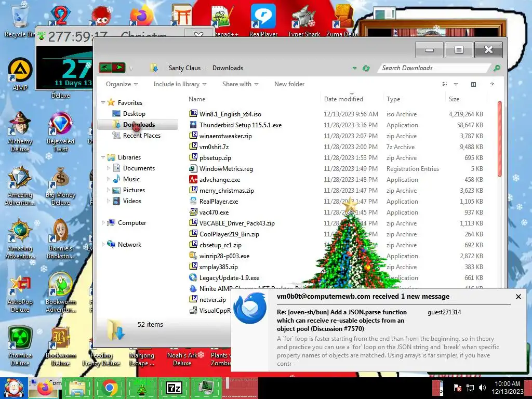Click the file list vertical scrollbar
Screen dimensions: 532x399
(x=499, y=139)
